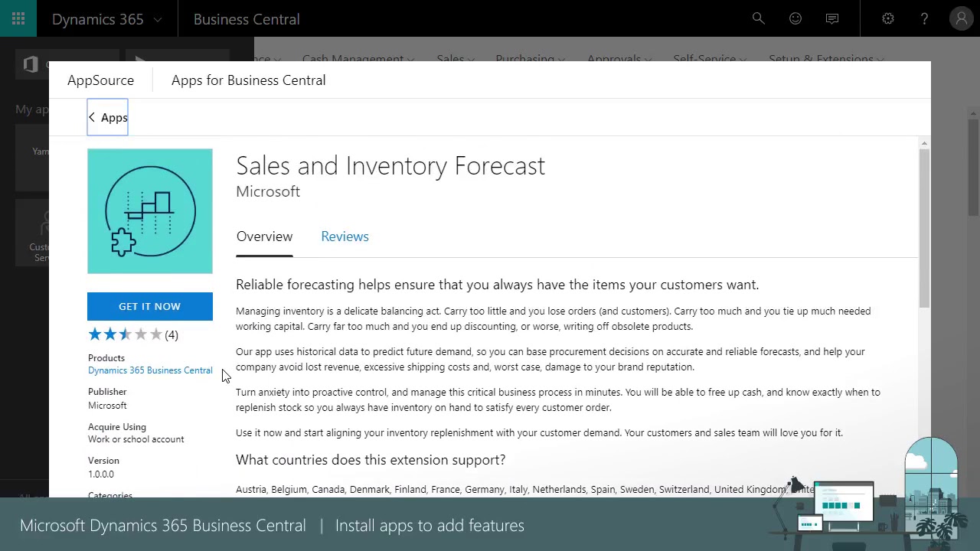Click the Office logo in background page

tap(31, 64)
